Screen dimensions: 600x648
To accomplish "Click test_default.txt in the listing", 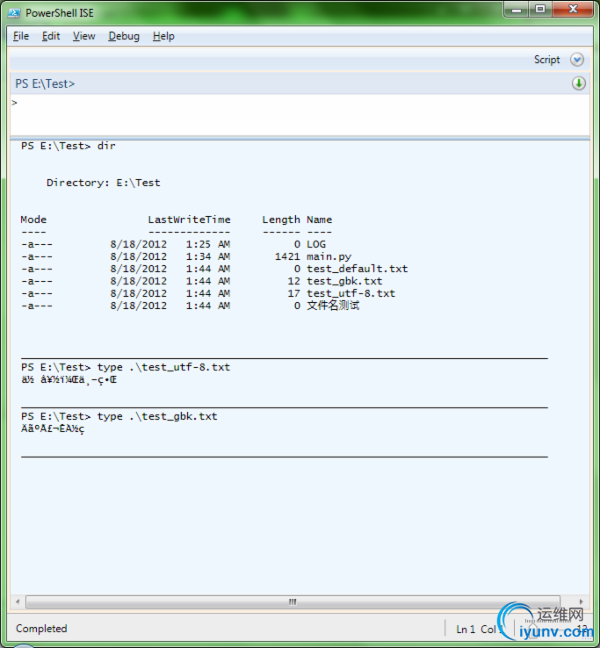I will coord(357,269).
